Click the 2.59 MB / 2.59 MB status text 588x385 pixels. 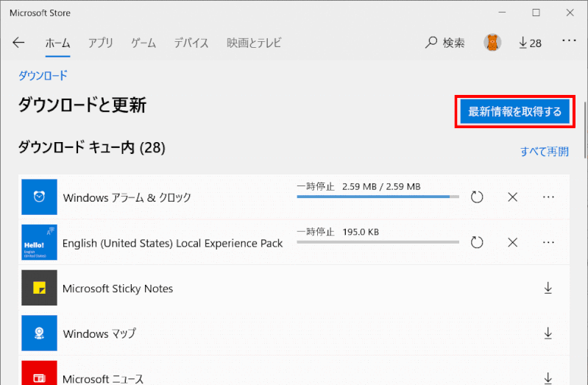[x=381, y=186]
